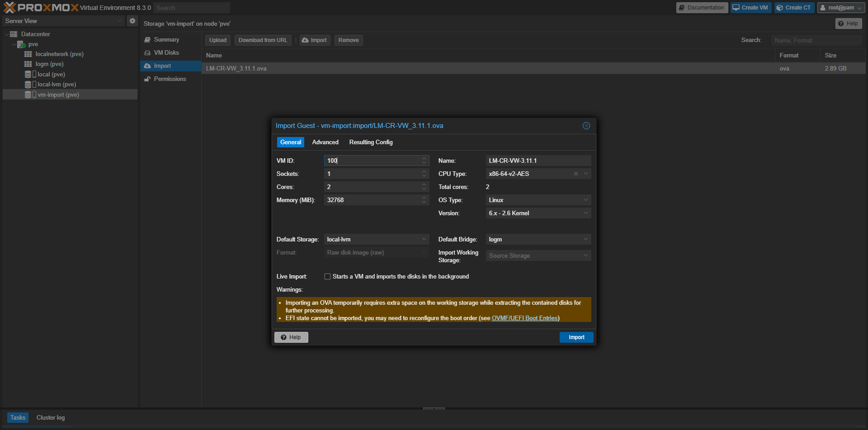Increase the Cores value with stepper

point(424,185)
